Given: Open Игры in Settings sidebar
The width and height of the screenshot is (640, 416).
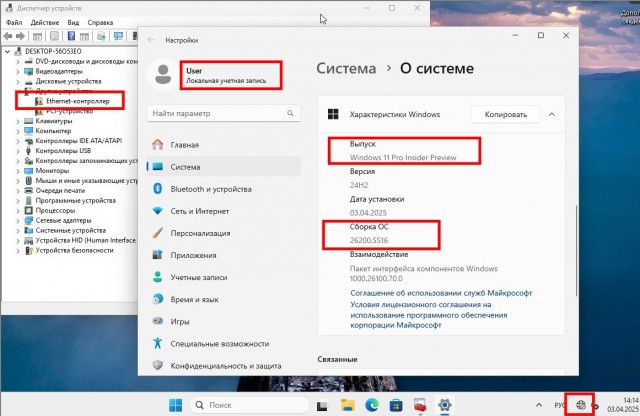Looking at the screenshot, I should tap(224, 321).
